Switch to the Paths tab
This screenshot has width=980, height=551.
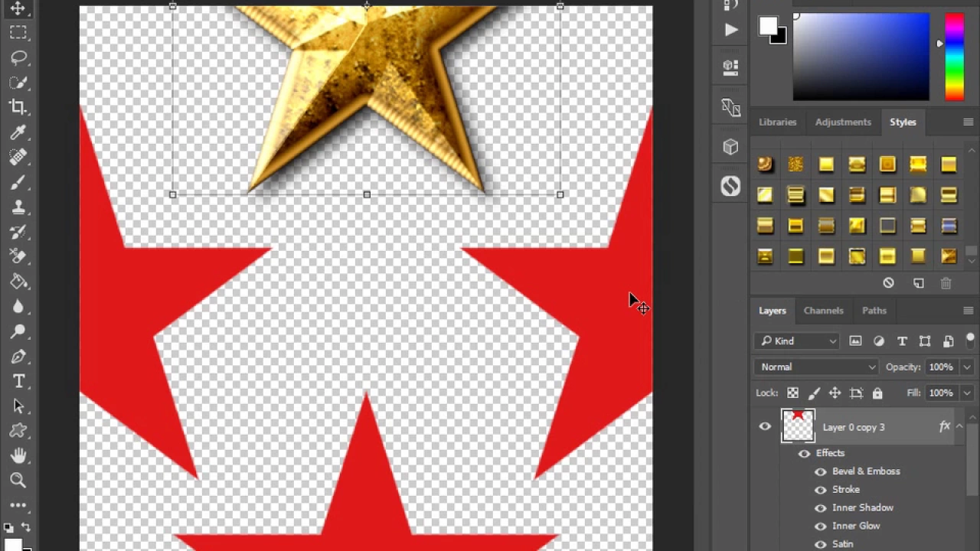click(x=874, y=311)
